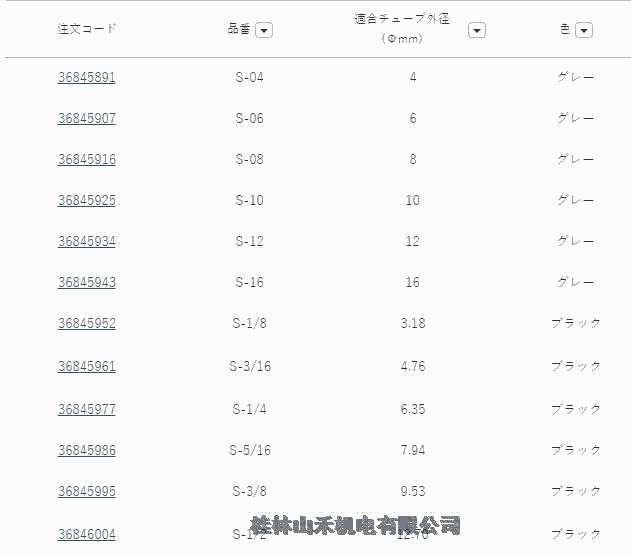Click the 注文コード column header
The image size is (631, 555).
point(87,29)
